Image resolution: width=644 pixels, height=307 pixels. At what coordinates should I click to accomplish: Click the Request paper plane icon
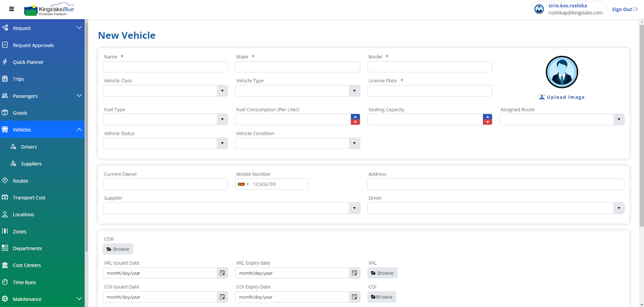pyautogui.click(x=5, y=28)
